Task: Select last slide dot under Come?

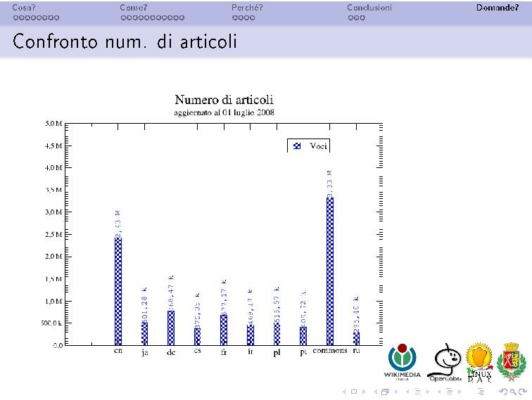Action: [x=182, y=18]
